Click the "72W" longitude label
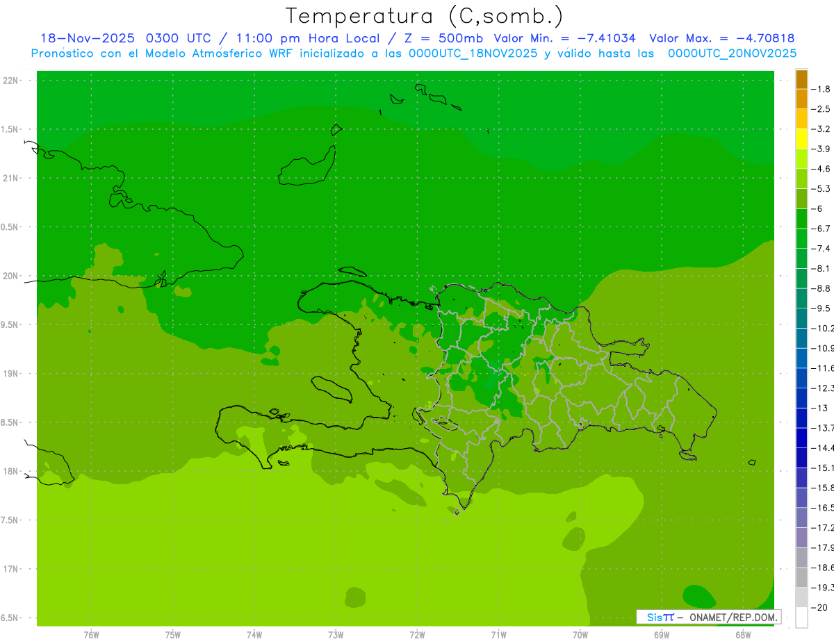 pos(418,636)
